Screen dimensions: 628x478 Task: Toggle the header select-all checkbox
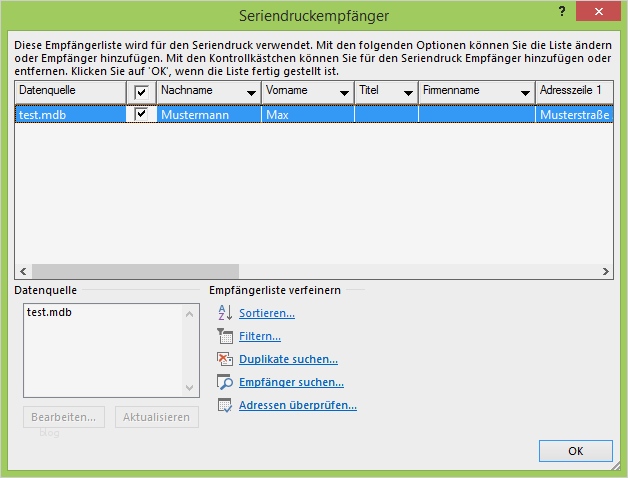pos(141,92)
